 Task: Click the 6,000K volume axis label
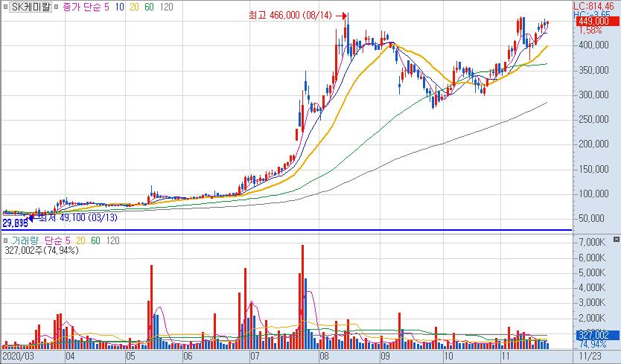[x=592, y=258]
